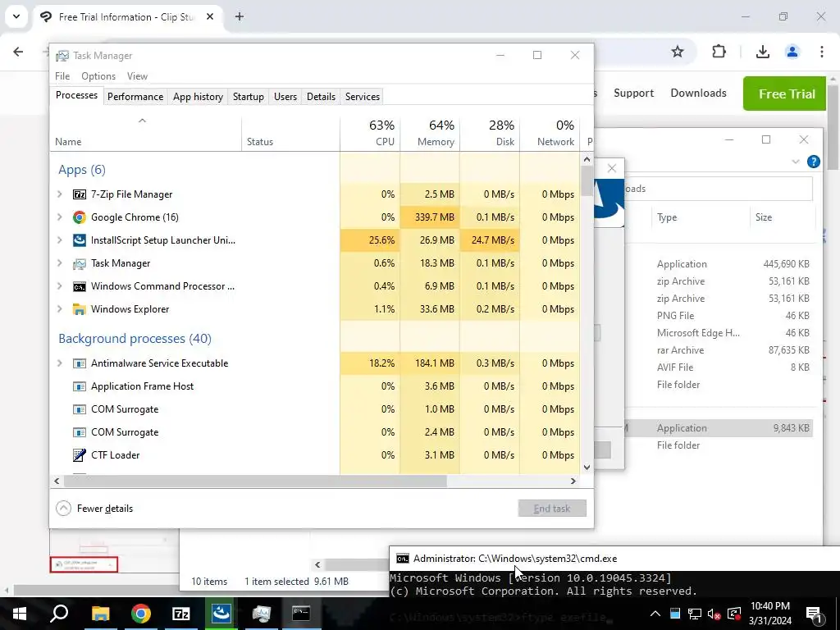Close the Free Trial Information tab
The image size is (840, 630).
210,16
